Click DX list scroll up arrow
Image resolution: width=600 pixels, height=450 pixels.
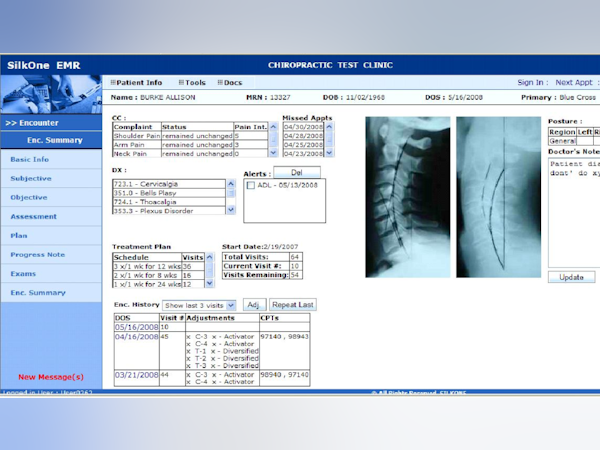point(231,184)
